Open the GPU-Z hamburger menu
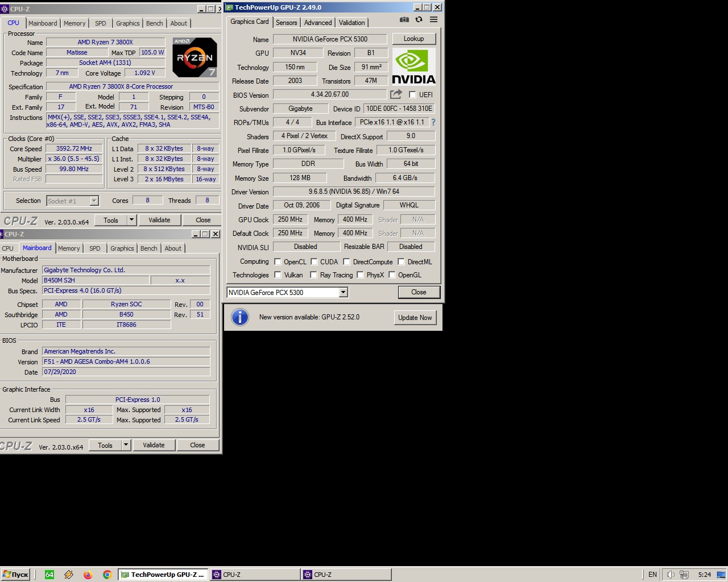728x582 pixels. 433,19
